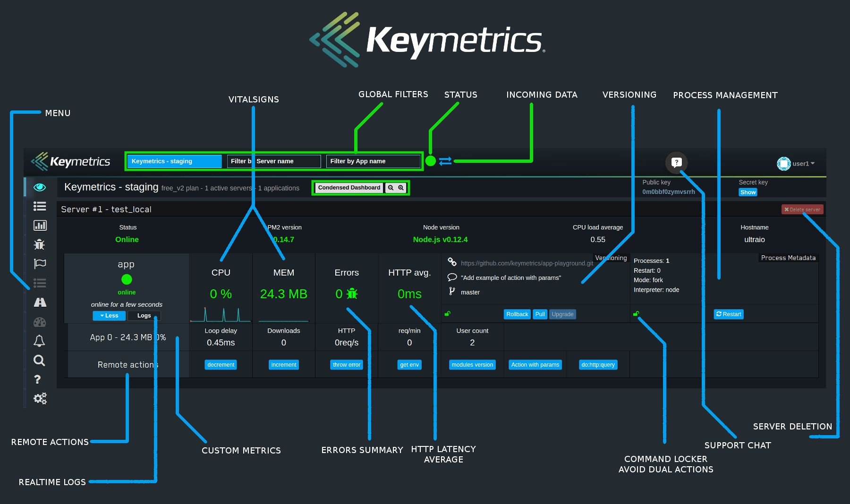Click the Rollback versioning button
Screen dimensions: 850x504
point(517,314)
